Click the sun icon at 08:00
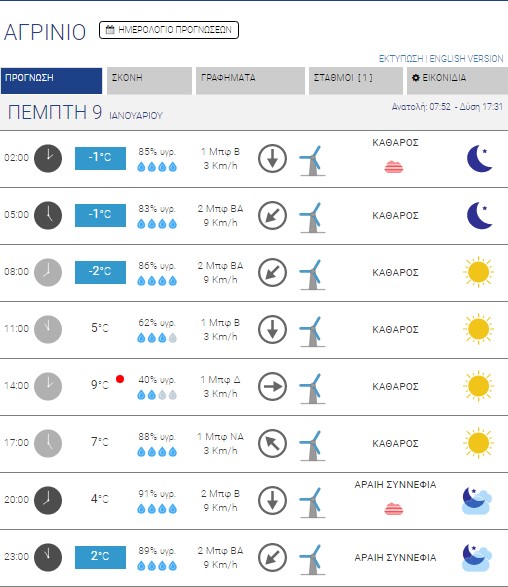 pyautogui.click(x=478, y=272)
